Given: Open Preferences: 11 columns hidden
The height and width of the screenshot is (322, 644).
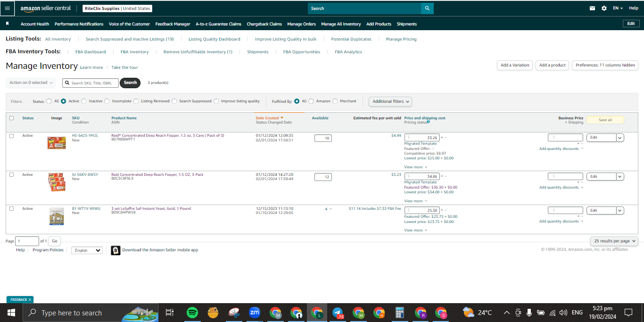Looking at the screenshot, I should 605,65.
